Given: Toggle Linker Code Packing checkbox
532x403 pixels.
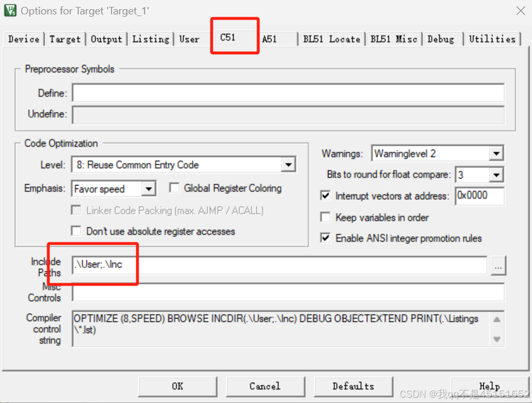Looking at the screenshot, I should click(76, 210).
